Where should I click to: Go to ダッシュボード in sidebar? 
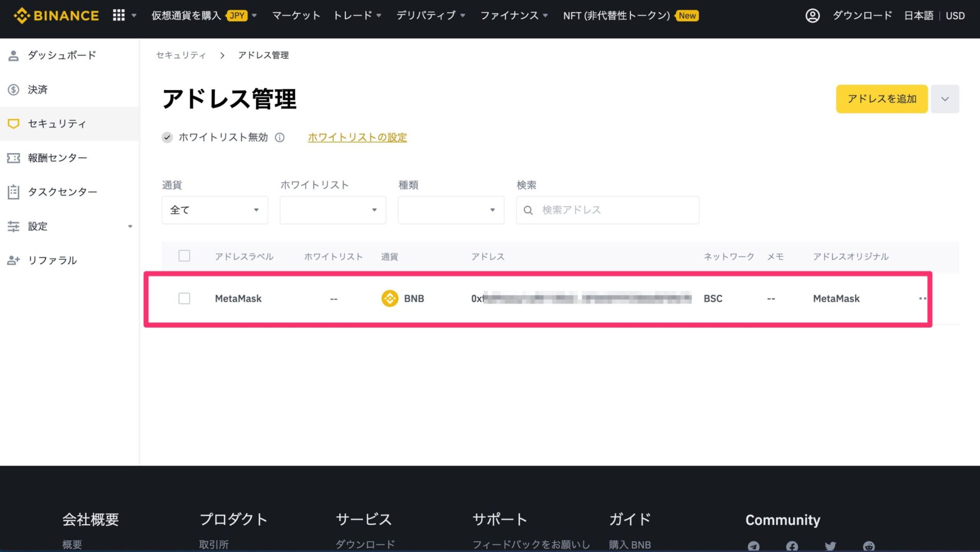pyautogui.click(x=62, y=55)
